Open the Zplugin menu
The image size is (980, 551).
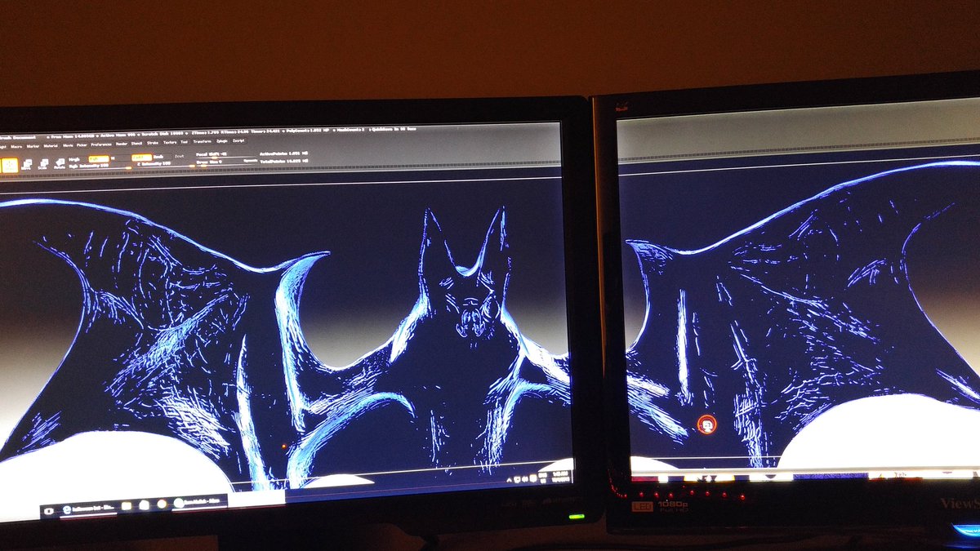(x=221, y=140)
